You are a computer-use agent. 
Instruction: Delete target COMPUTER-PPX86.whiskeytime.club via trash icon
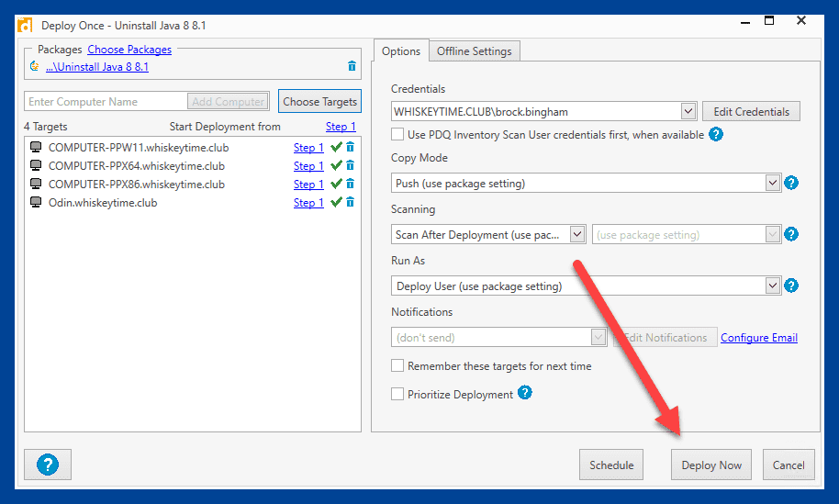[x=350, y=184]
